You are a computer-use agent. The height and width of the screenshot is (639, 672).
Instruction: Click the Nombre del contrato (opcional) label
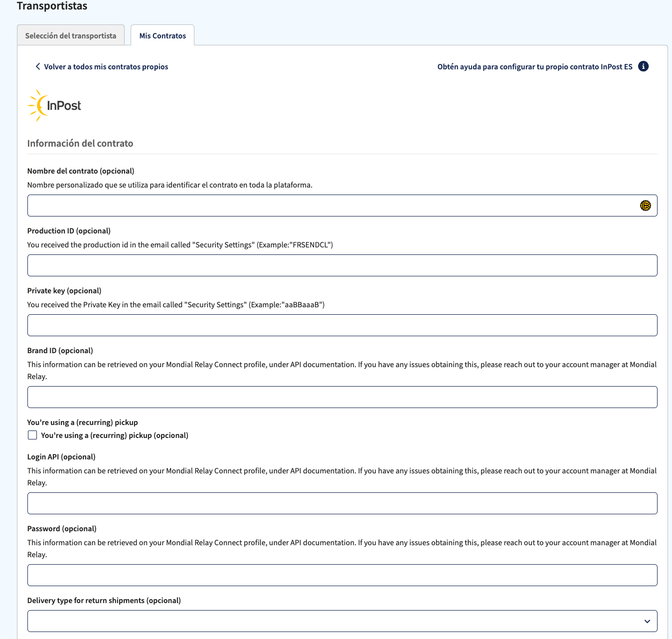point(81,171)
